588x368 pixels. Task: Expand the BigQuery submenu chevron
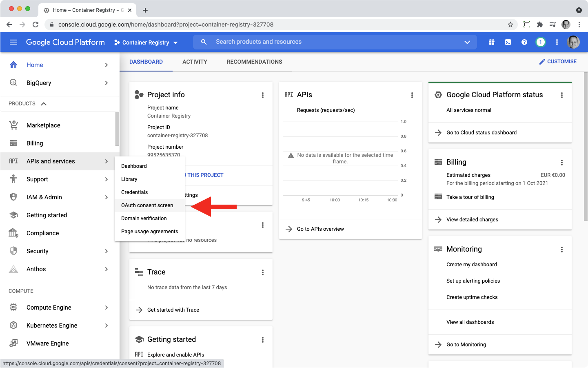point(107,83)
